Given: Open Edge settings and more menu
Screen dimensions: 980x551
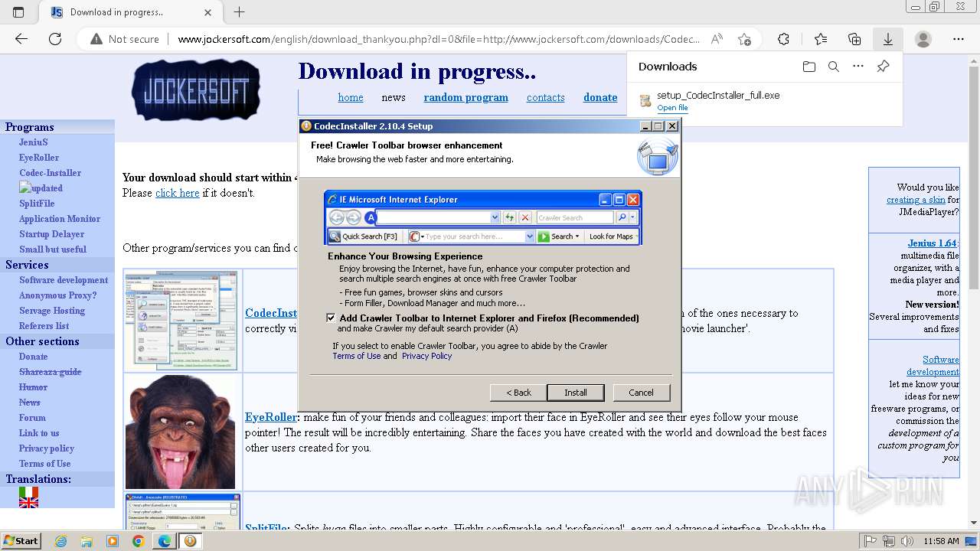Looking at the screenshot, I should [x=959, y=39].
